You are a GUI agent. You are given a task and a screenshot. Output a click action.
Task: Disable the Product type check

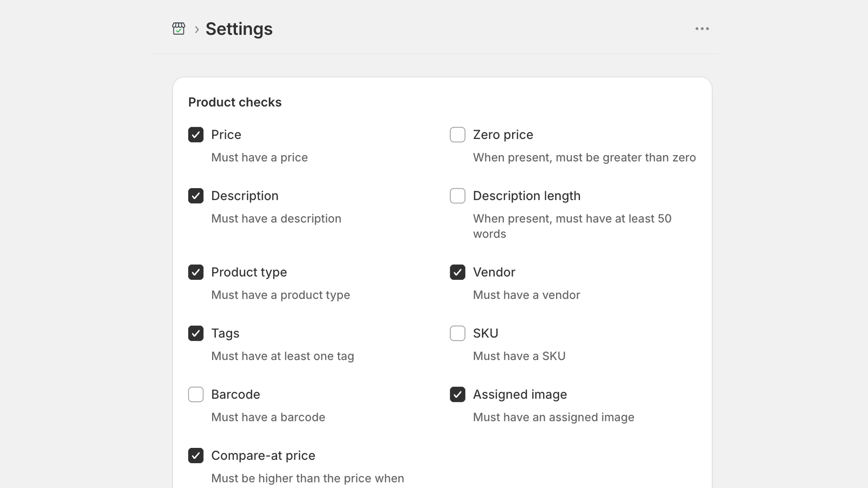[x=196, y=272]
